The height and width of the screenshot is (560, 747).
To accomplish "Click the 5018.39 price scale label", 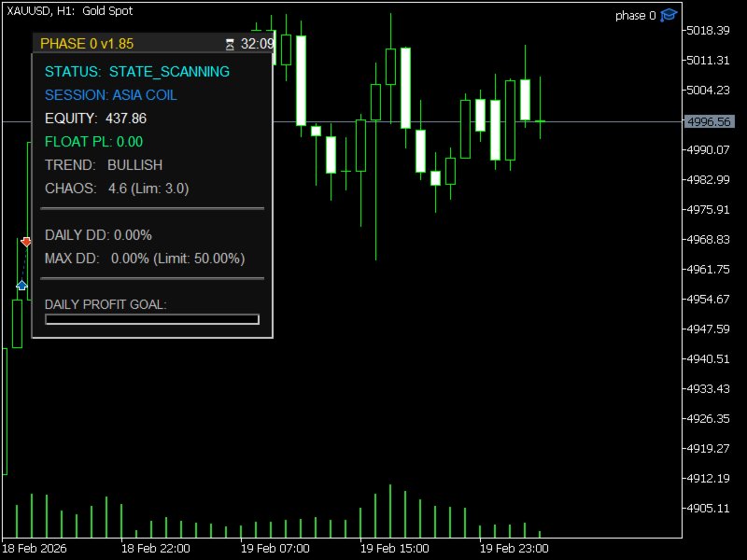I will 709,31.
